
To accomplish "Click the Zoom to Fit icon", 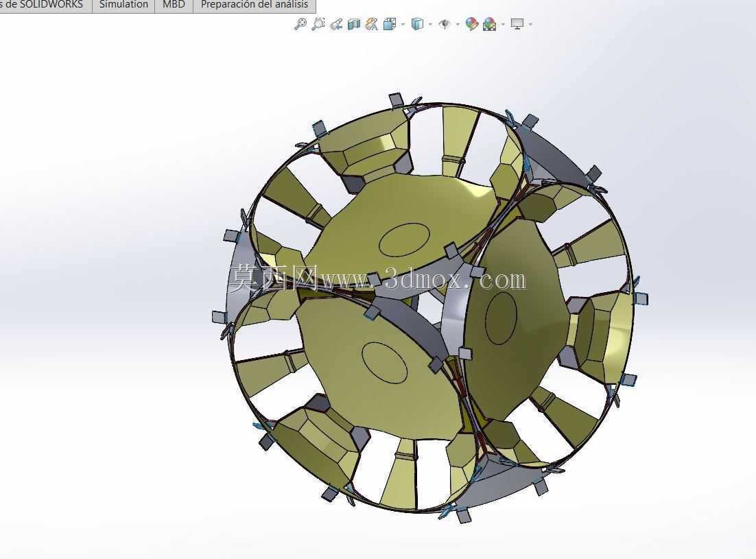I will (300, 24).
